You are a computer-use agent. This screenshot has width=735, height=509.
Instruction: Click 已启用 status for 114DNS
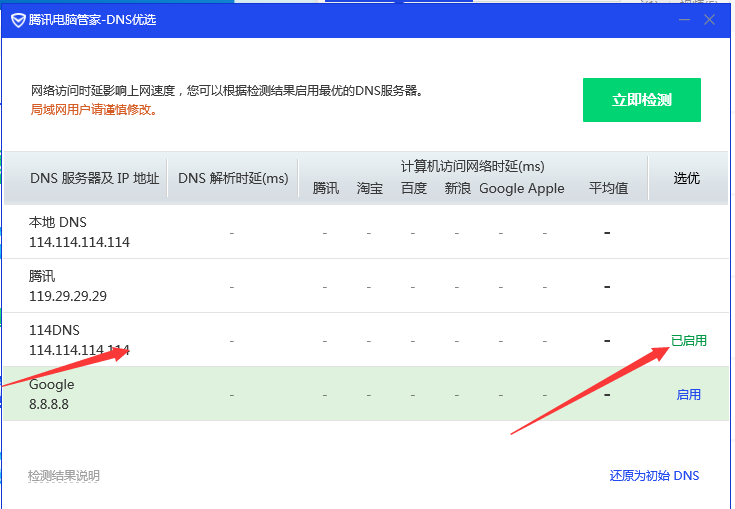tap(688, 341)
